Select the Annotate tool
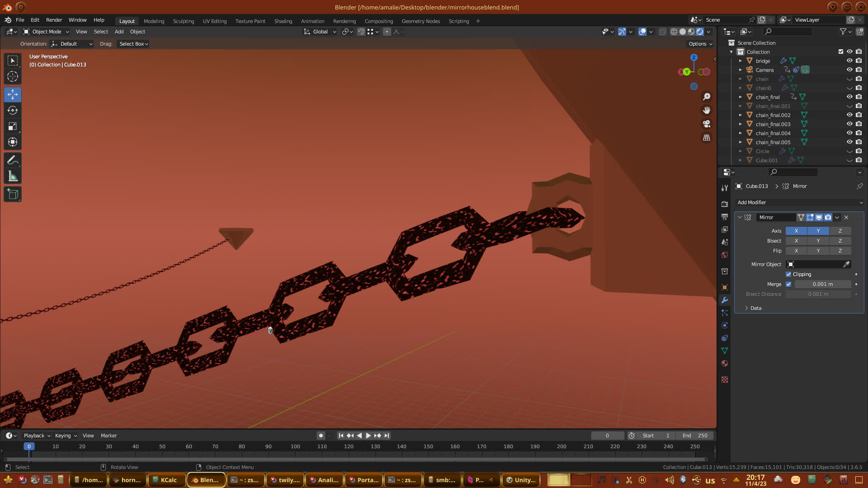 pos(13,160)
